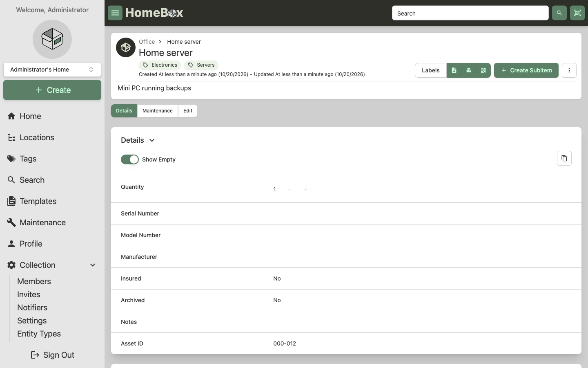The width and height of the screenshot is (588, 368).
Task: Open the Search page from sidebar
Action: point(52,180)
